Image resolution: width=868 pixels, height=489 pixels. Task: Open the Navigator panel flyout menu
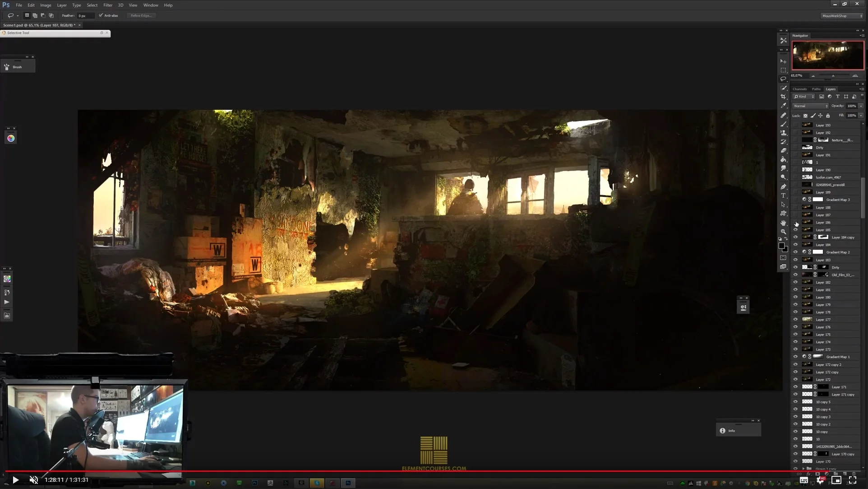862,36
